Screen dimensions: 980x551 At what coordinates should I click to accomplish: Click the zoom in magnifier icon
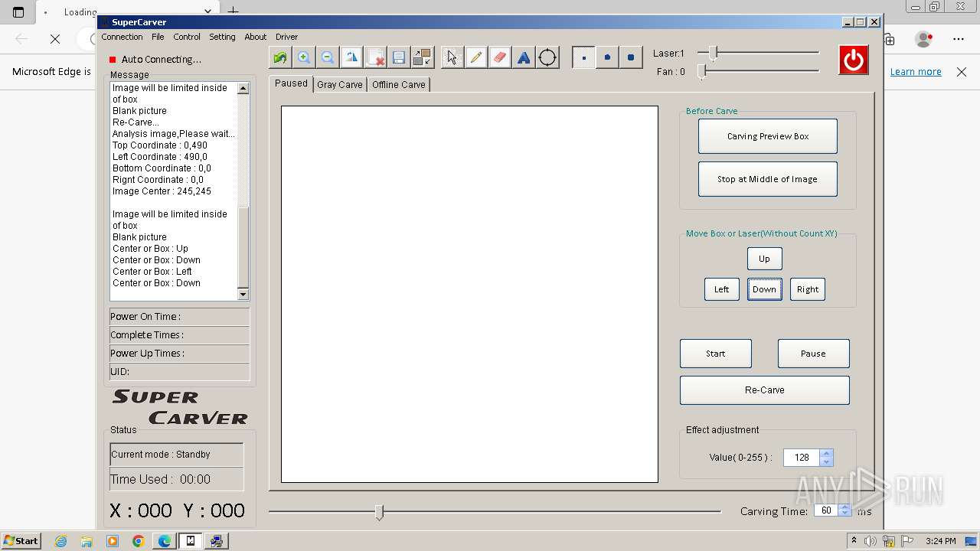point(304,57)
